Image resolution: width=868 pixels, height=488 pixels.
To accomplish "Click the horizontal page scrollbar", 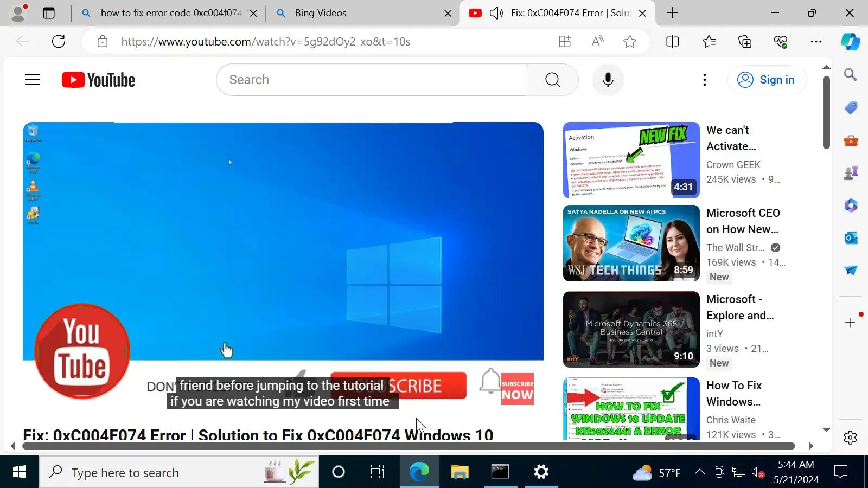I will (409, 446).
